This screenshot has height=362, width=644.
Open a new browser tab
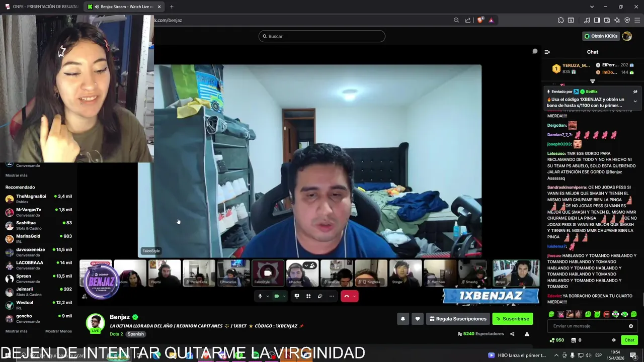pos(172,7)
